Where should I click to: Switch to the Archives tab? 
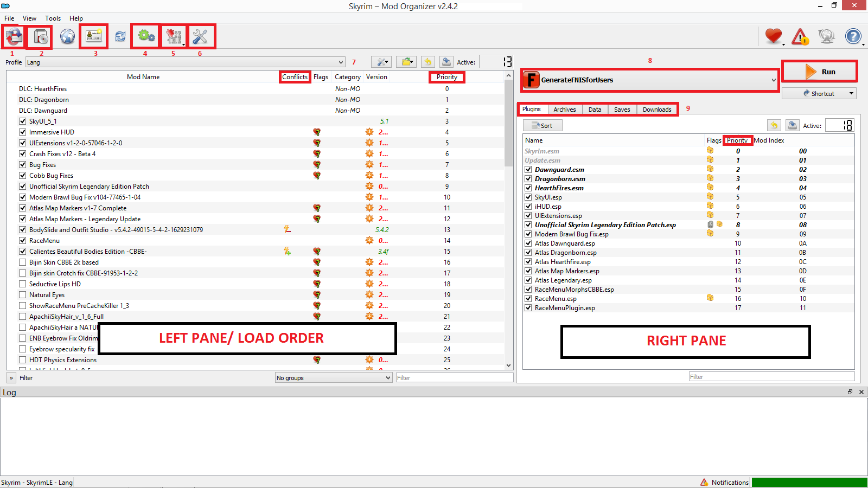pyautogui.click(x=565, y=110)
